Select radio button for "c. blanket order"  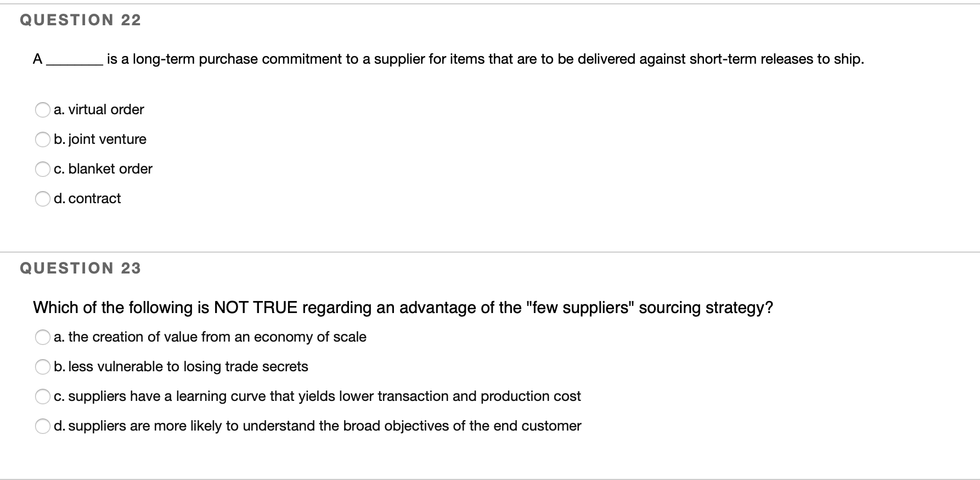coord(43,169)
